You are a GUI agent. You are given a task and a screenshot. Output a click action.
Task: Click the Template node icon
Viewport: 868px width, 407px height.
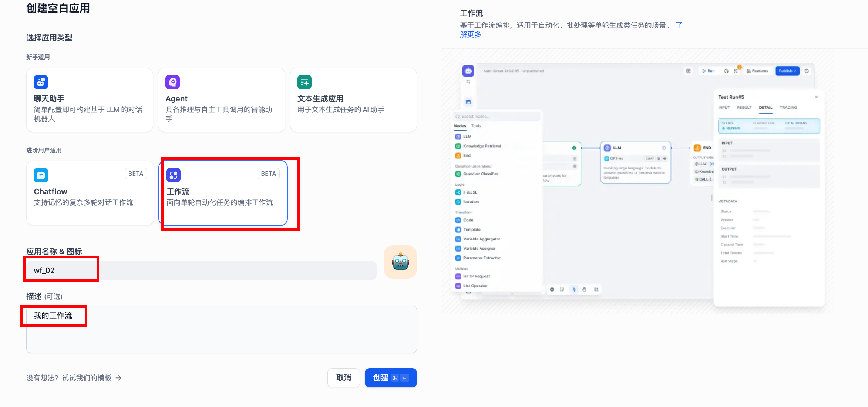[458, 230]
